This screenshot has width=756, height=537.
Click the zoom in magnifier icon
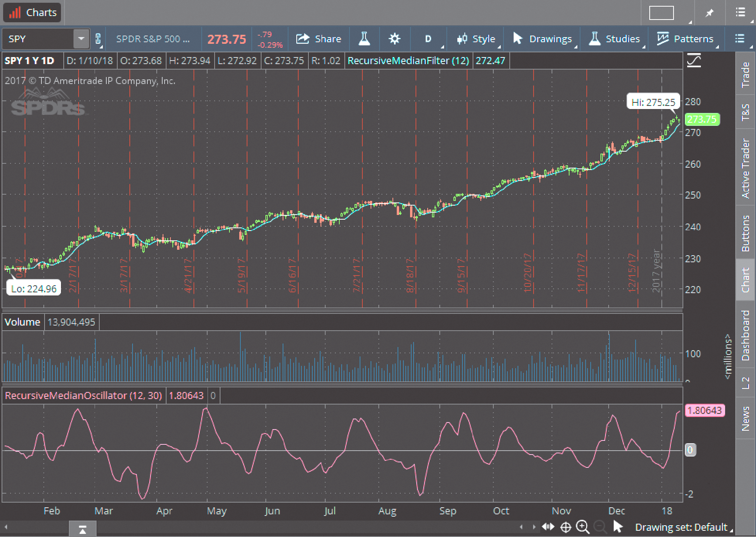(x=583, y=527)
